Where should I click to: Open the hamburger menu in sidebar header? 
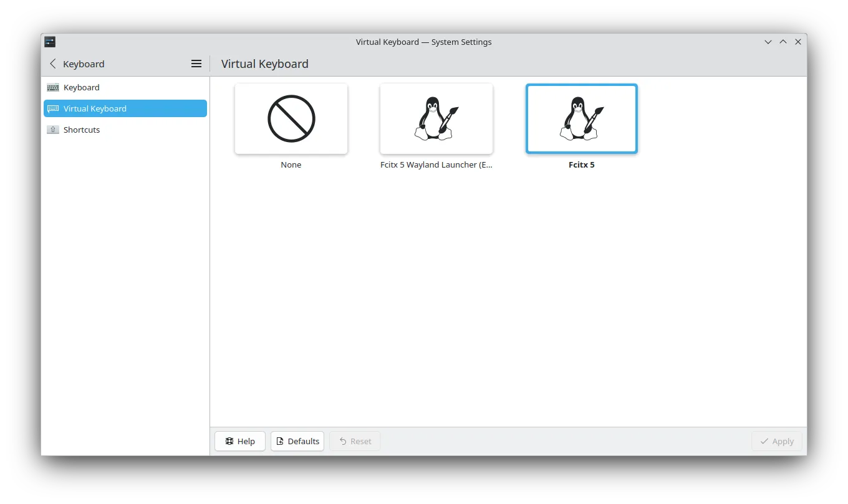coord(196,64)
